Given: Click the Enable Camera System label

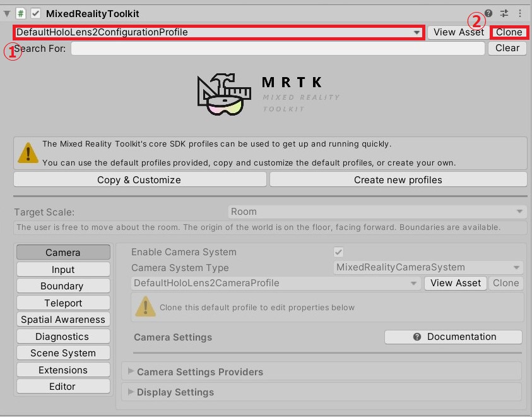Looking at the screenshot, I should 184,252.
